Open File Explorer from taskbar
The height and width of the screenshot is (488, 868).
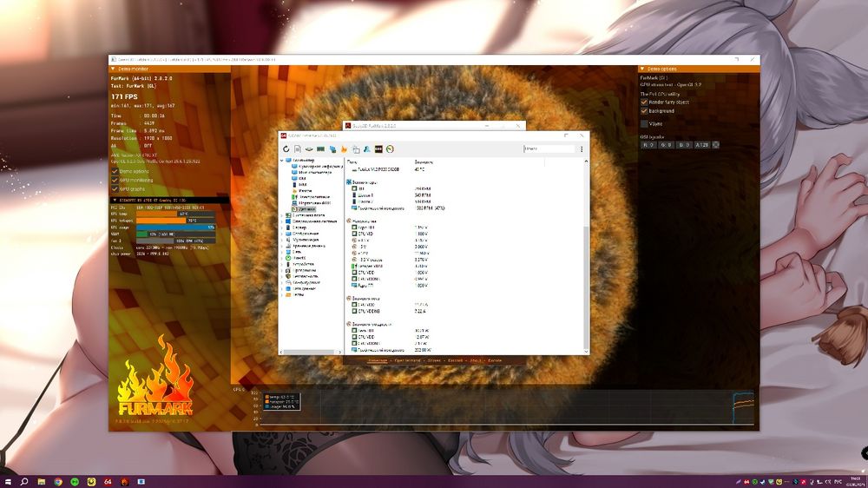click(41, 482)
